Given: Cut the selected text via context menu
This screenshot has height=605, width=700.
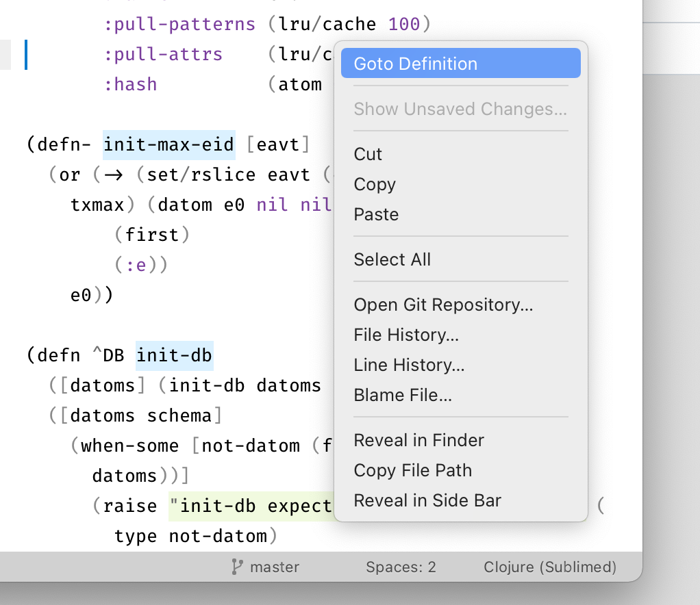Looking at the screenshot, I should tap(368, 154).
